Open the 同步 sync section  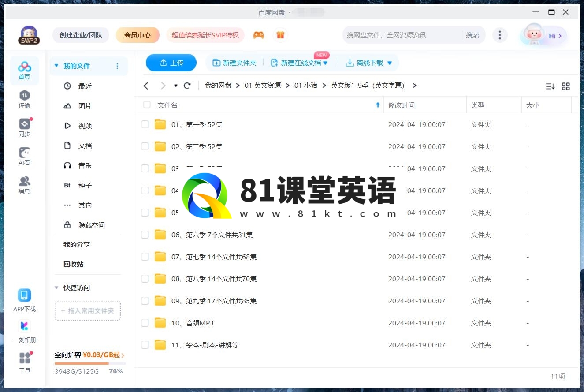(x=24, y=128)
